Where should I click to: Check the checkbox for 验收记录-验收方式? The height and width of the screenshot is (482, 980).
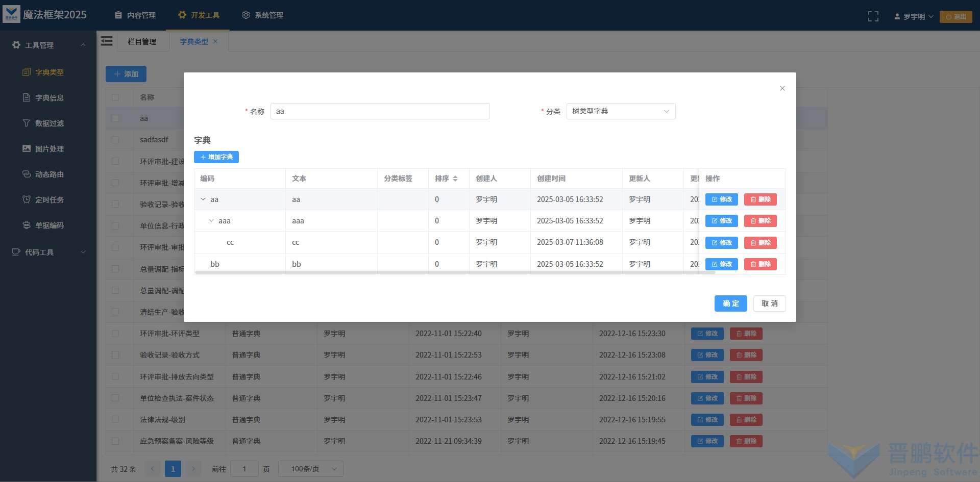coord(115,355)
